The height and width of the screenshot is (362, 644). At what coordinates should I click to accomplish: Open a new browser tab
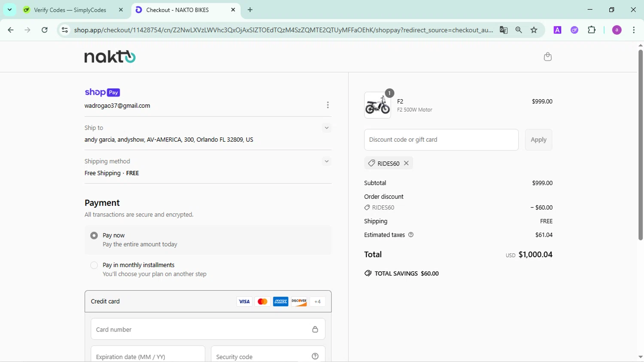point(250,10)
